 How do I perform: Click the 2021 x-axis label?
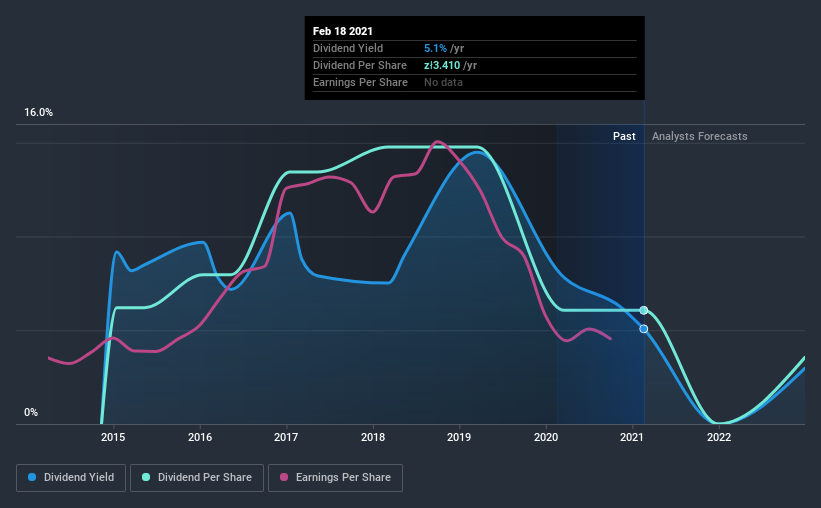(x=632, y=437)
